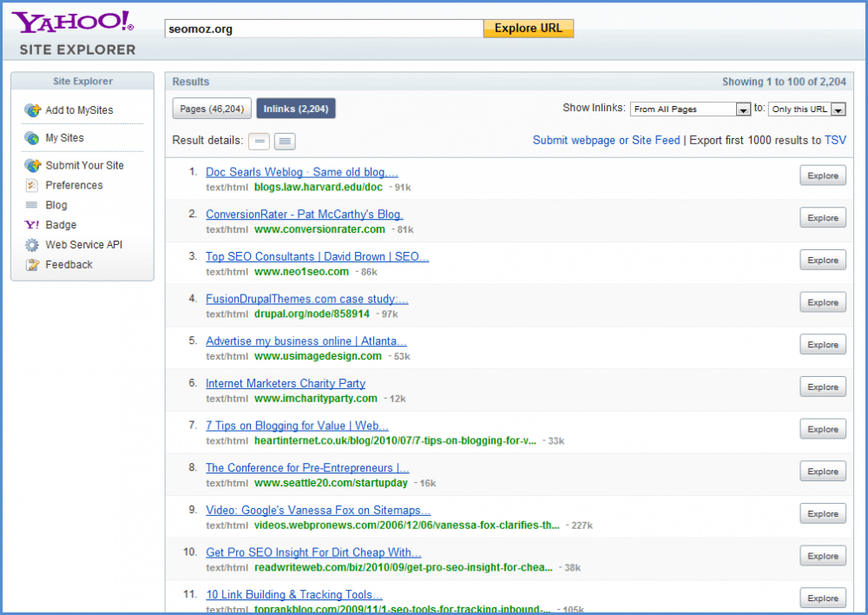868x615 pixels.
Task: Click the www.usimagedesign.com green URL
Action: pyautogui.click(x=318, y=355)
